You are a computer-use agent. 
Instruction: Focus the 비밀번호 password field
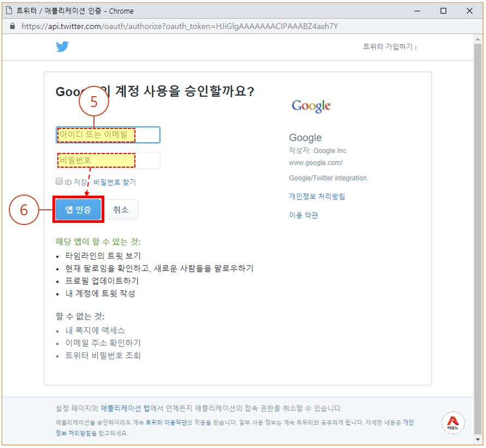coord(108,160)
